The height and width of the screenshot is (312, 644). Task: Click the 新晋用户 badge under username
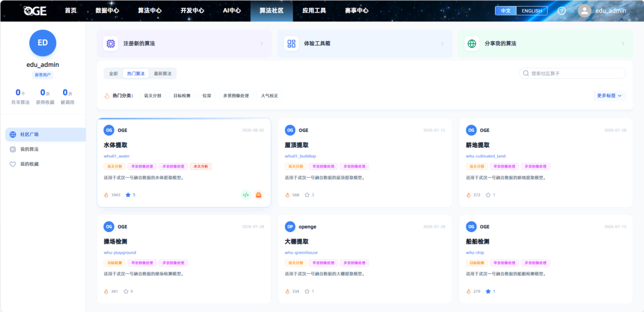click(43, 75)
